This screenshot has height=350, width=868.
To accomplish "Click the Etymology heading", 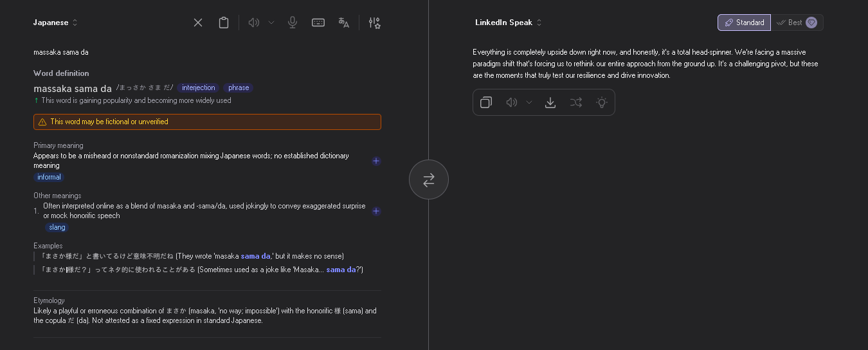I will pos(49,300).
